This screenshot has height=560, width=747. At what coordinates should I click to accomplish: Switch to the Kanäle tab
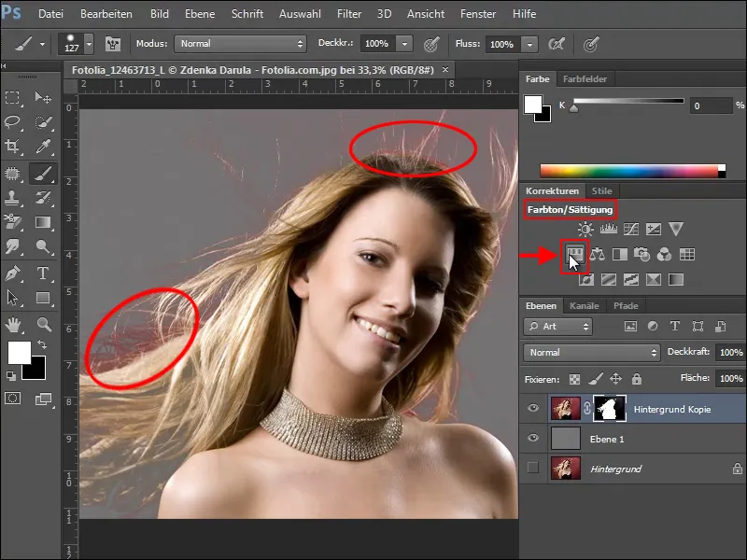click(x=585, y=306)
